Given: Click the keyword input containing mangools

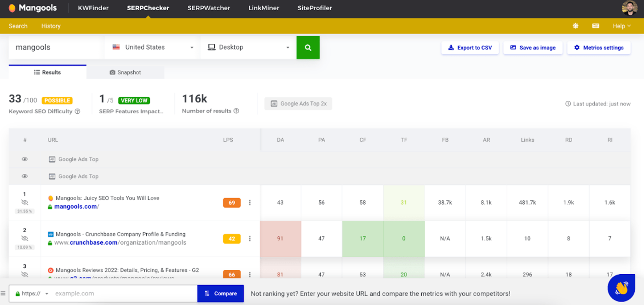Looking at the screenshot, I should tap(57, 47).
